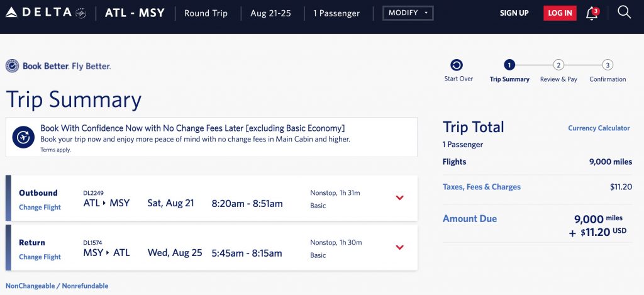Viewport: 644px width, 295px height.
Task: Click the airplane confidence icon
Action: (x=23, y=136)
